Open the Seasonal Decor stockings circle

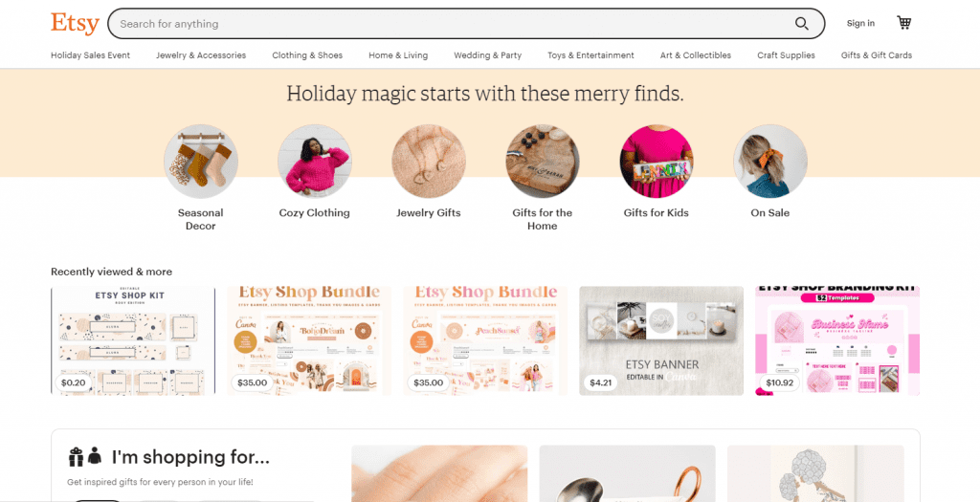pos(201,161)
